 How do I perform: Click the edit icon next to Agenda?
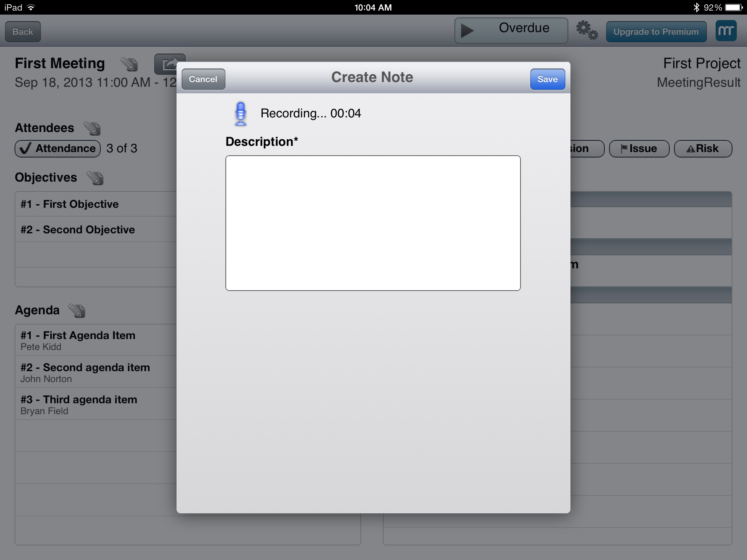point(77,311)
